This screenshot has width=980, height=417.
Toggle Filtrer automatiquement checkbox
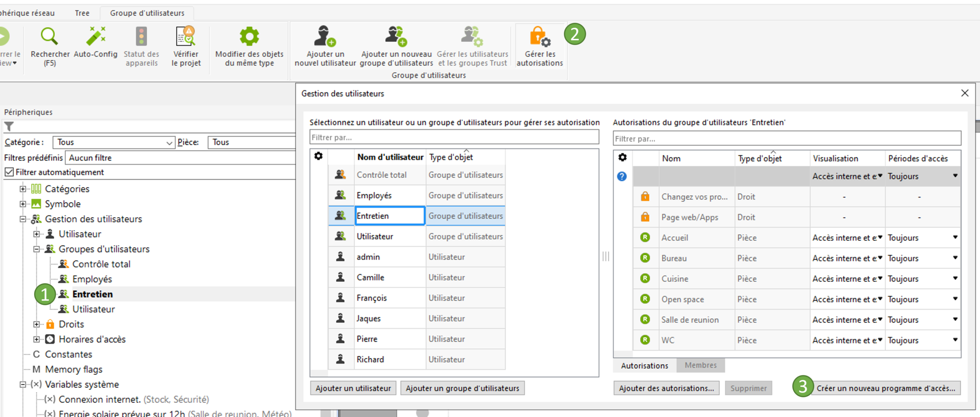tap(9, 172)
